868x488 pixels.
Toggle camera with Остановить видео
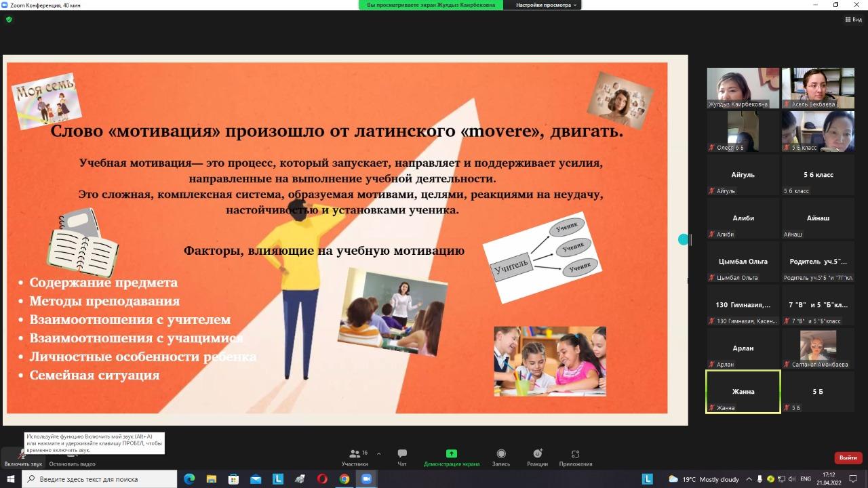72,457
